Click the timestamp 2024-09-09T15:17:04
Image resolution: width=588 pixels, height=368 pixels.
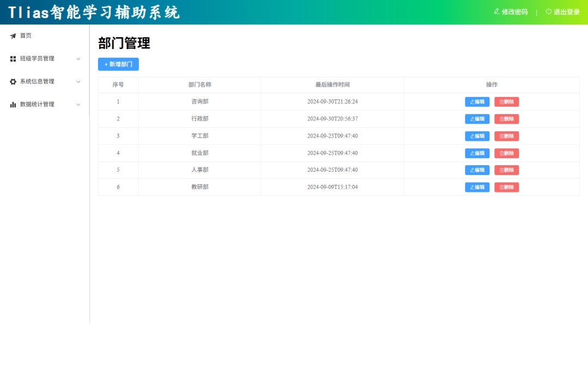pyautogui.click(x=333, y=187)
